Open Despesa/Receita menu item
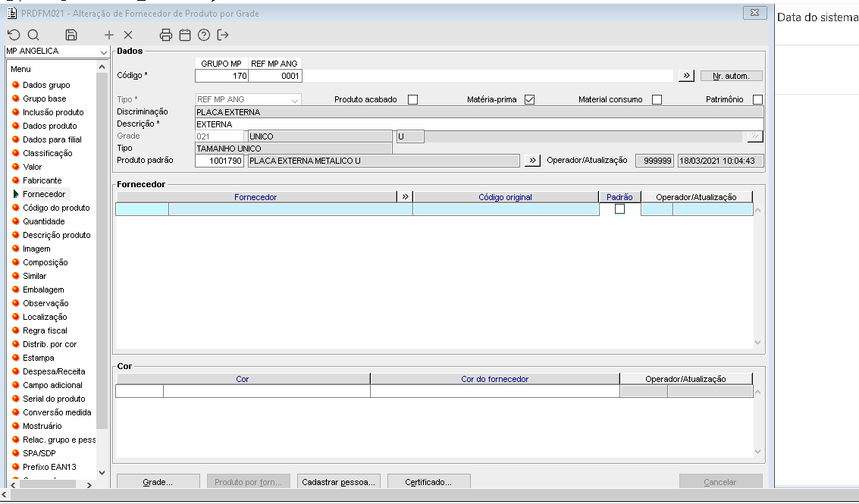Image resolution: width=859 pixels, height=504 pixels. 55,371
